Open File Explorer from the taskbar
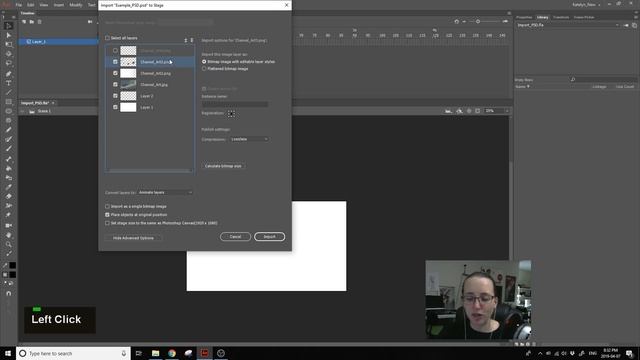This screenshot has width=640, height=360. pos(156,353)
